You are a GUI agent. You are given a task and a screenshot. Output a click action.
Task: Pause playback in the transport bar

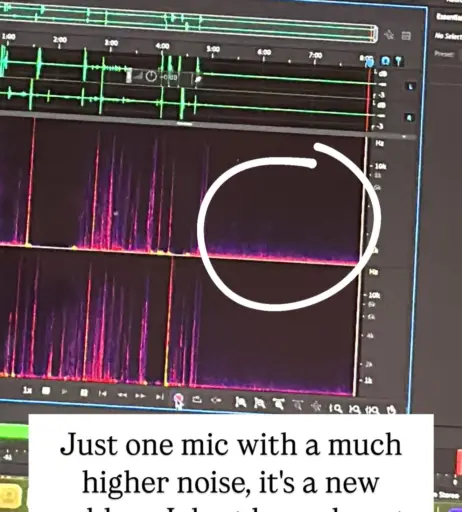click(84, 393)
